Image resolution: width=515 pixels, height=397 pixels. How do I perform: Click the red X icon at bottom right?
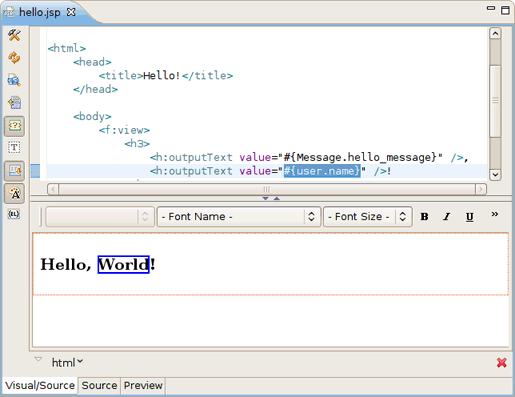click(502, 362)
